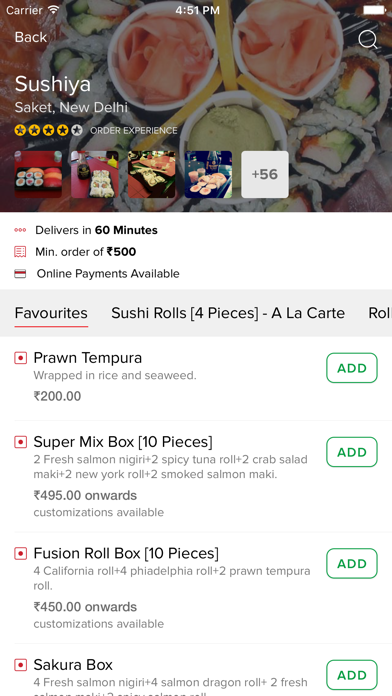Tap non-veg indicator beside Prawn Tempura
Viewport: 392px width, 696px height.
pos(20,358)
